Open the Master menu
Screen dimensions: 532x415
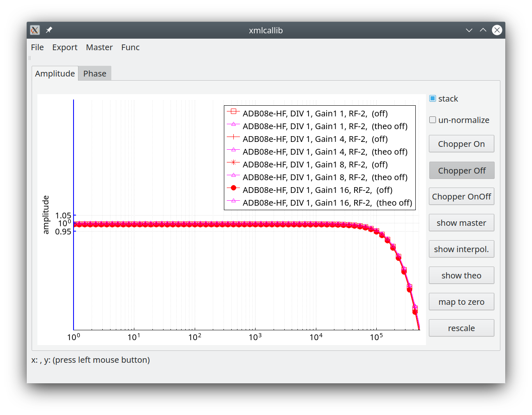click(x=99, y=47)
